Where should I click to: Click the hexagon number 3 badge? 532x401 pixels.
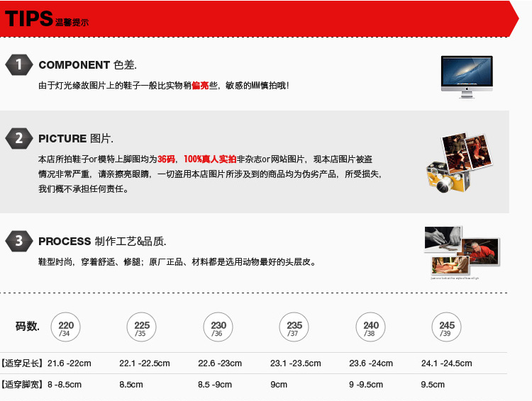[x=19, y=241]
